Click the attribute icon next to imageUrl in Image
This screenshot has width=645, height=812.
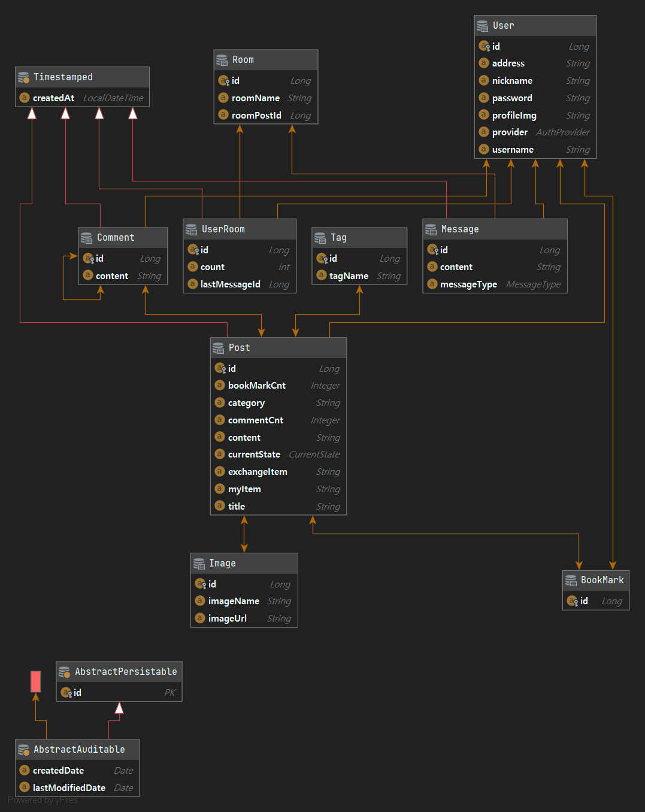200,618
